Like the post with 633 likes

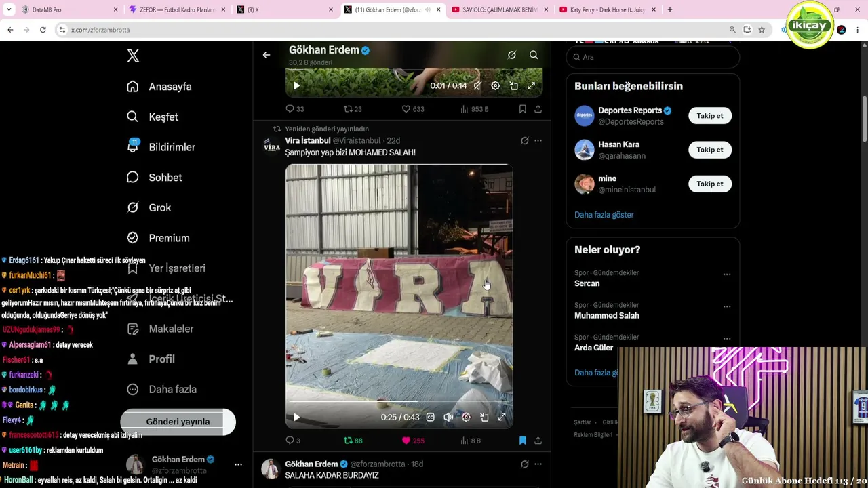pos(413,109)
